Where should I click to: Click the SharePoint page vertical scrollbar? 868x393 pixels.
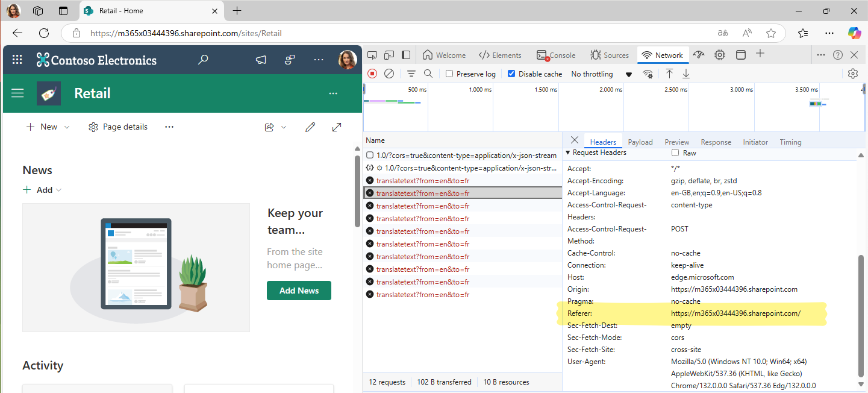357,190
